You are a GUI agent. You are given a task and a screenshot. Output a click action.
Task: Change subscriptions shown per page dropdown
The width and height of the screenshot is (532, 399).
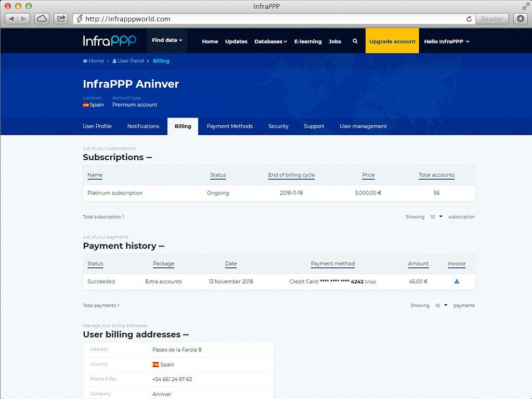pyautogui.click(x=436, y=216)
